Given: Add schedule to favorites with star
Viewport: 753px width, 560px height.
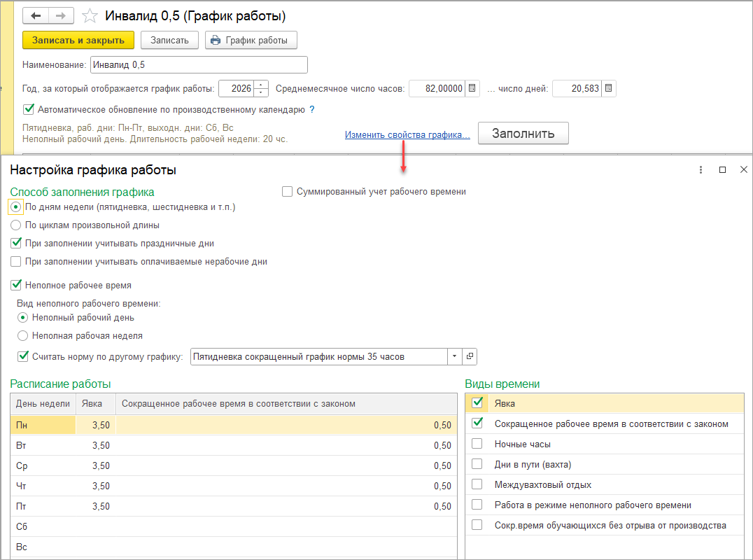Looking at the screenshot, I should click(90, 16).
